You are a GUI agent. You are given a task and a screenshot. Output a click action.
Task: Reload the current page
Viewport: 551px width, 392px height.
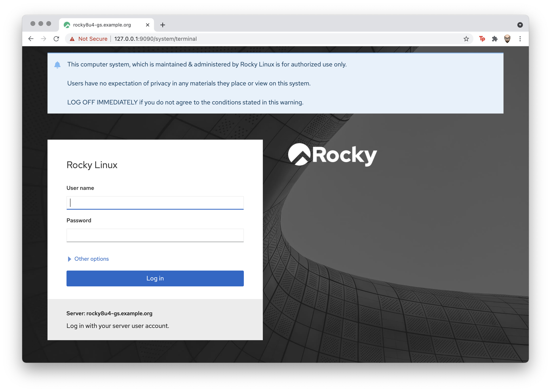56,39
